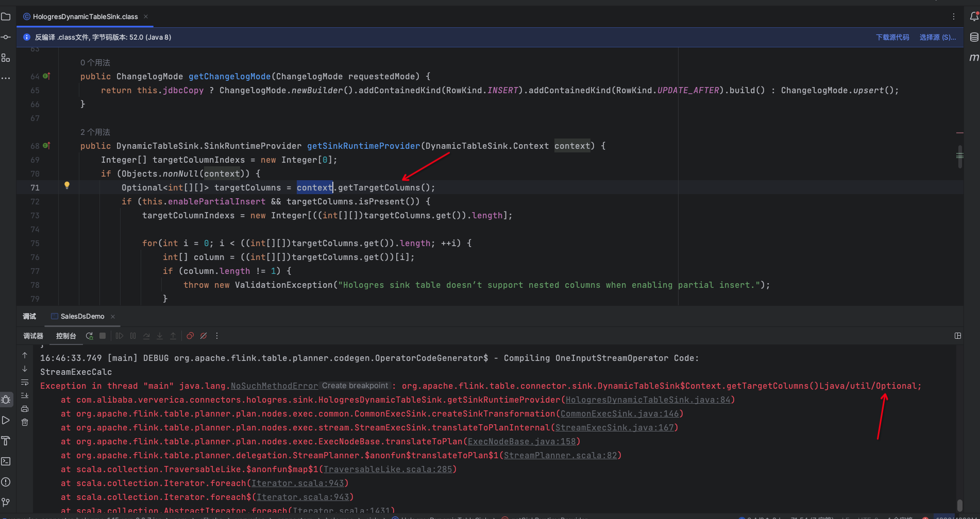
Task: Open the Problems tool window icon
Action: pos(6,482)
